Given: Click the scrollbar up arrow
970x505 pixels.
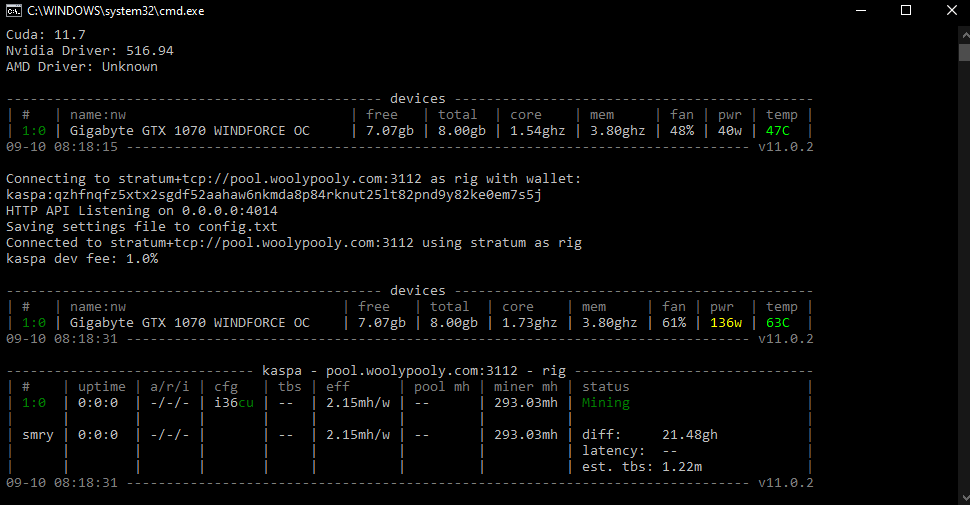Looking at the screenshot, I should click(961, 30).
